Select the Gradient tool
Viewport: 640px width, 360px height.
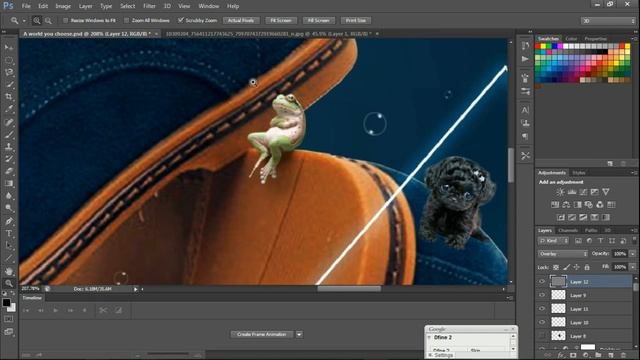(x=9, y=183)
